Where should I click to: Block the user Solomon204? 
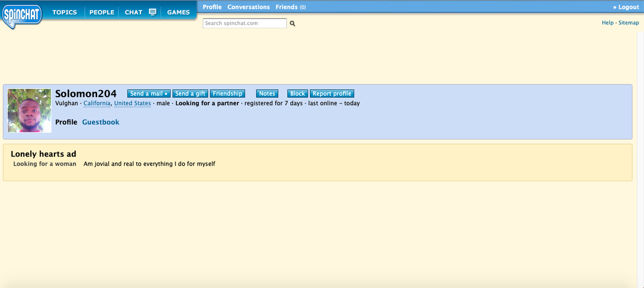coord(297,94)
